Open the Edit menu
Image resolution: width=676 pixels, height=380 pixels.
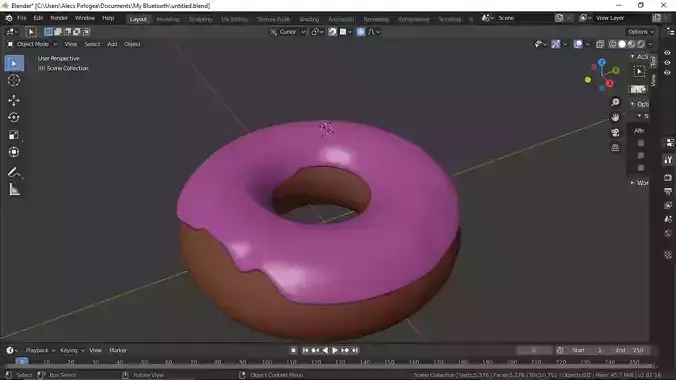point(38,18)
